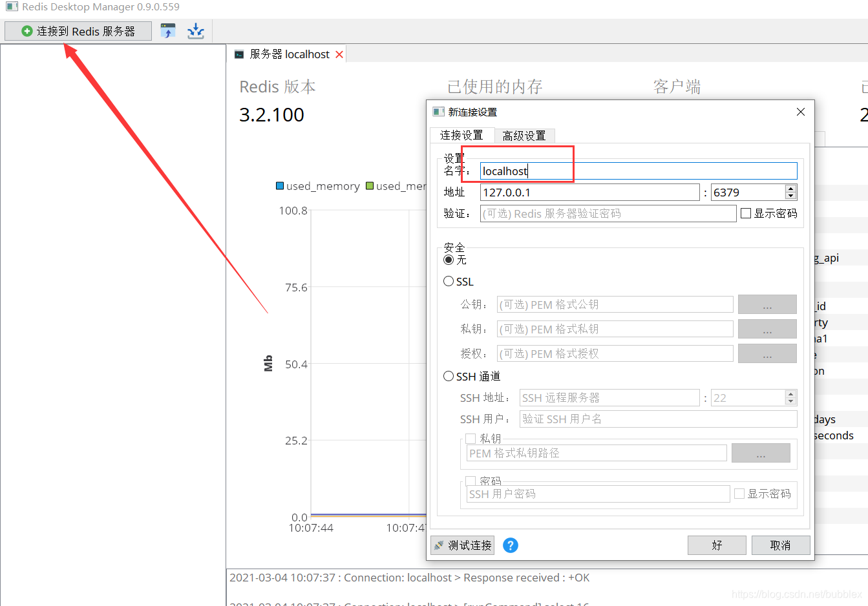Click the port field showing 6379

(748, 193)
